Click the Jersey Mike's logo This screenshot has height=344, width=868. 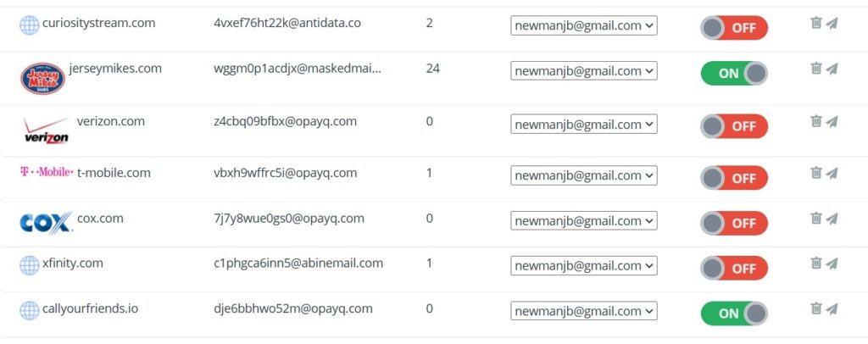42,78
